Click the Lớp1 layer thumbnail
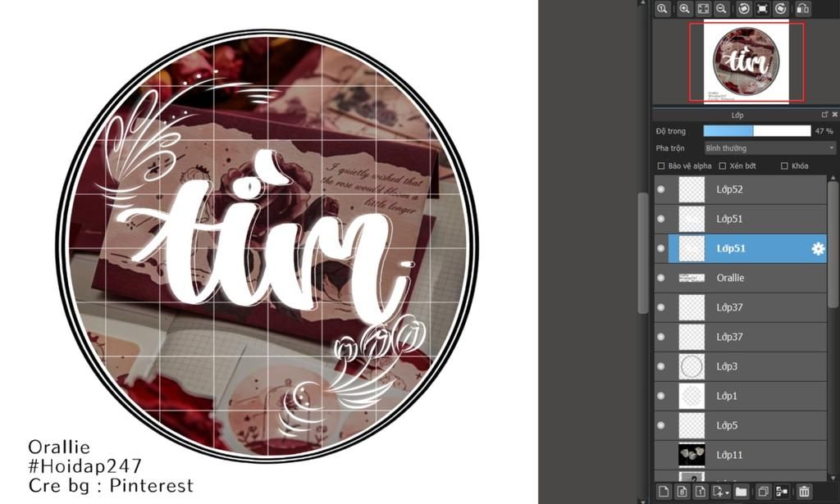This screenshot has width=840, height=504. (x=692, y=396)
